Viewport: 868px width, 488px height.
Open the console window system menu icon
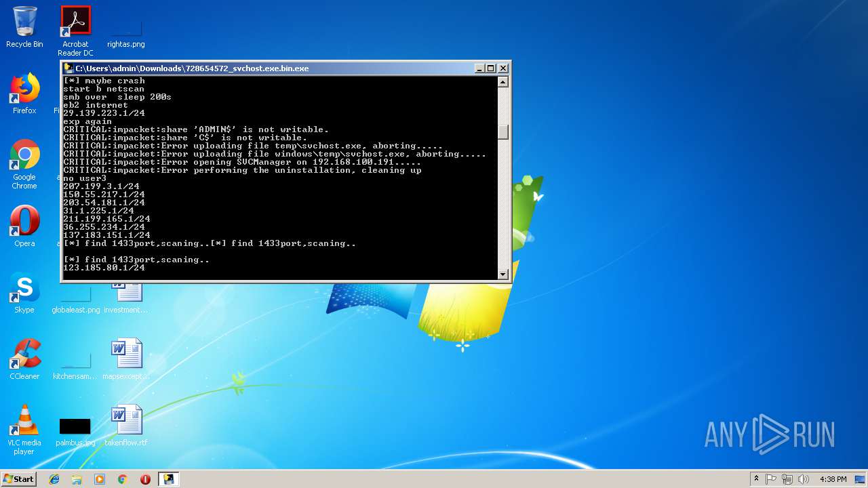click(68, 68)
